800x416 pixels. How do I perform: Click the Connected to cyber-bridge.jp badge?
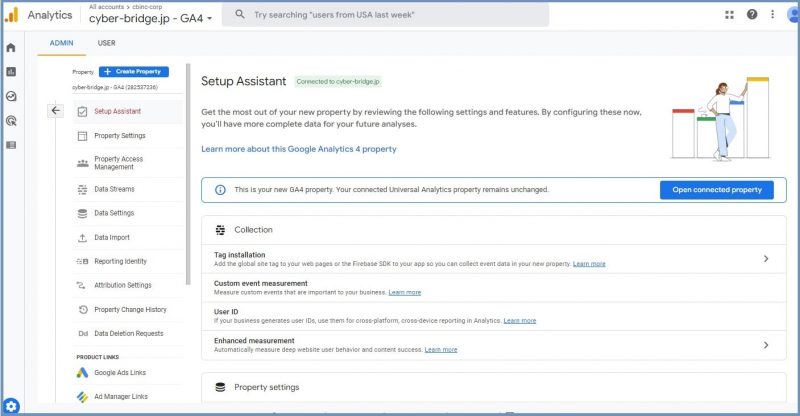tap(338, 82)
